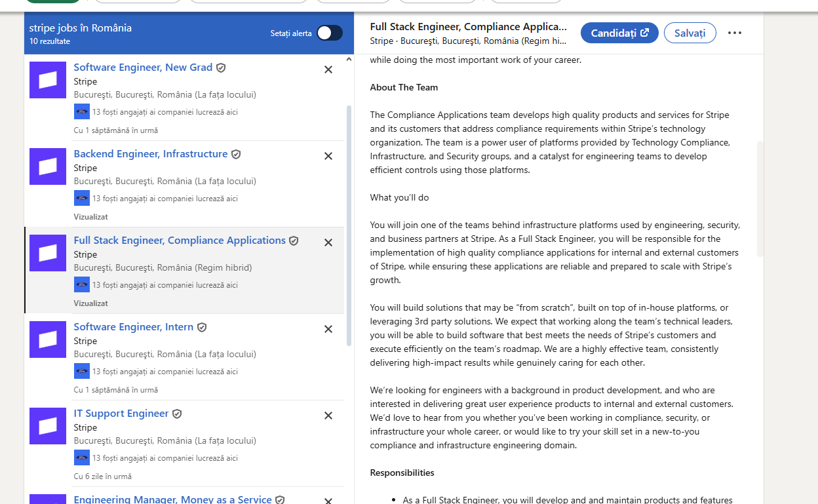Open the "Software Engineer, Intern" job posting

134,326
